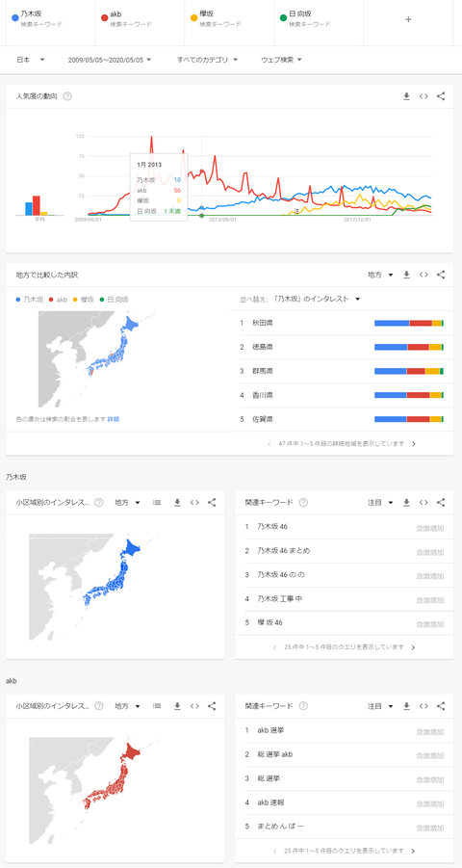Image resolution: width=462 pixels, height=868 pixels.
Task: Select region row 香川県
Action: [x=342, y=395]
